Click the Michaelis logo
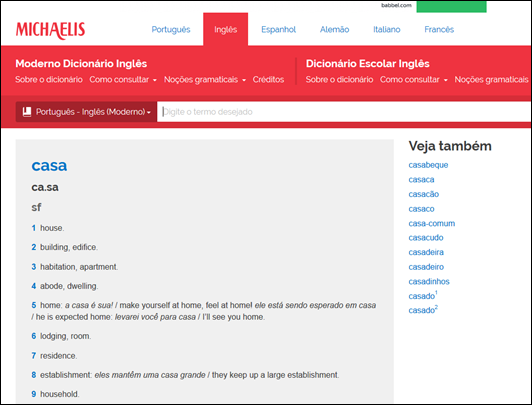The width and height of the screenshot is (532, 405). [50, 31]
